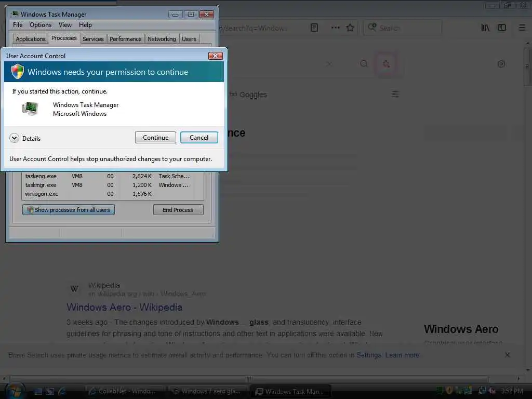Click the browser horizontal scrollbar
532x399 pixels.
coord(249,379)
